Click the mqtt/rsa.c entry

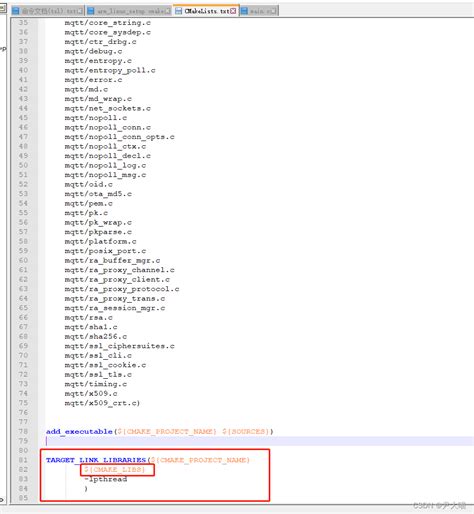[88, 317]
